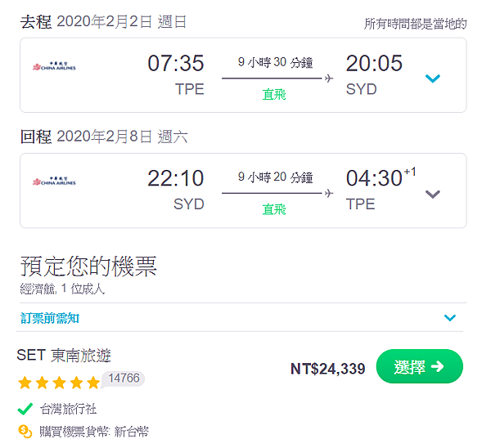This screenshot has height=448, width=491.
Task: Click the coin currency icon beside 購買機票貨幣
Action: point(25,431)
